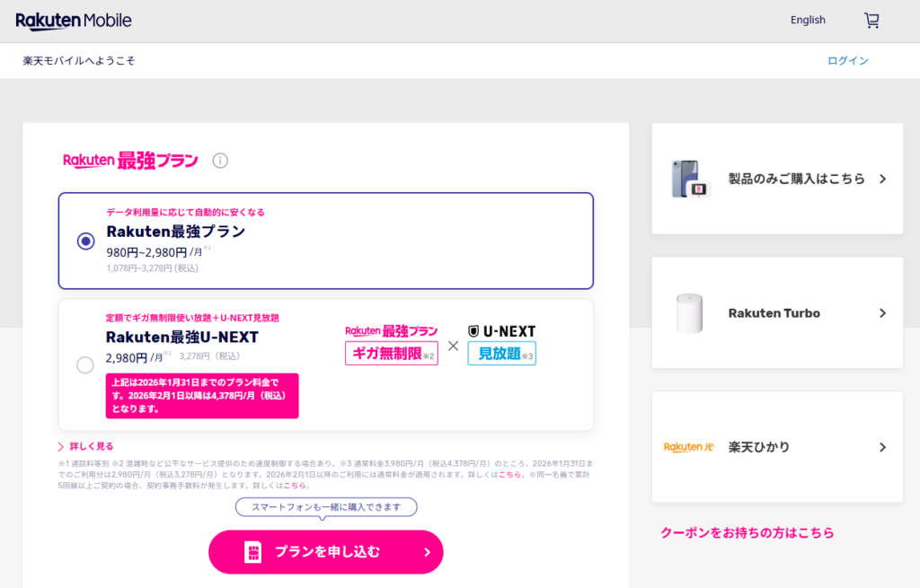Click the ログイン link

click(x=847, y=61)
